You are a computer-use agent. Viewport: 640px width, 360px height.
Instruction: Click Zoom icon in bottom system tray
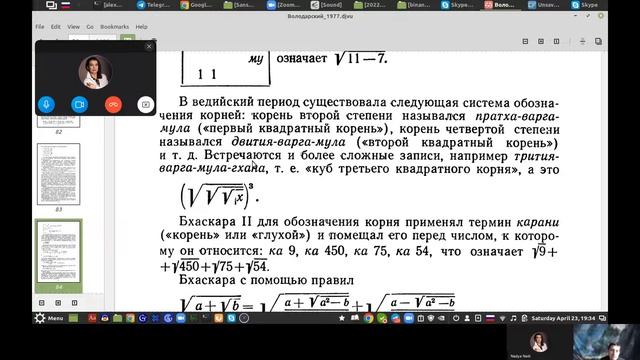[x=409, y=318]
